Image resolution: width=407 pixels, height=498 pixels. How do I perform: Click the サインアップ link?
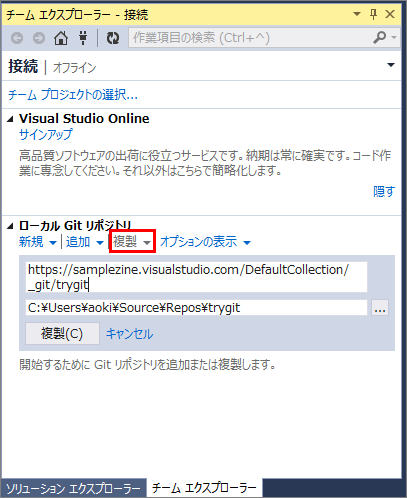46,135
